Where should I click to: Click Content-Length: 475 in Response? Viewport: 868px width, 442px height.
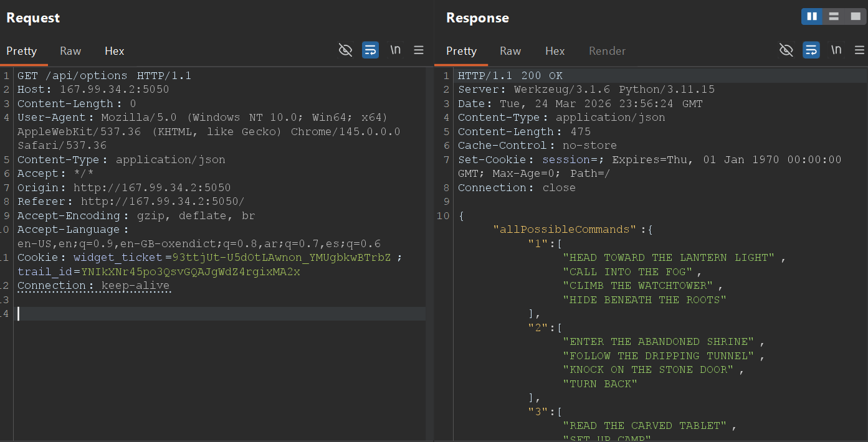coord(524,132)
